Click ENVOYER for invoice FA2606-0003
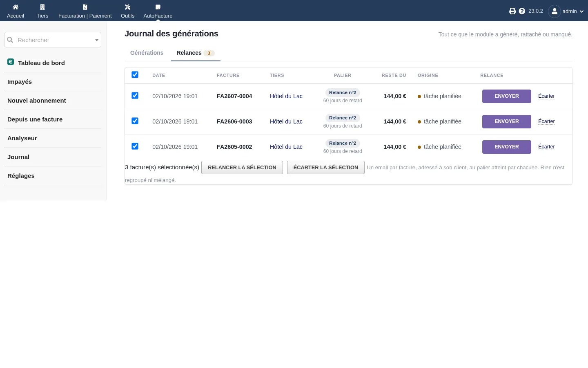Viewport: 588px width, 368px height. tap(507, 121)
